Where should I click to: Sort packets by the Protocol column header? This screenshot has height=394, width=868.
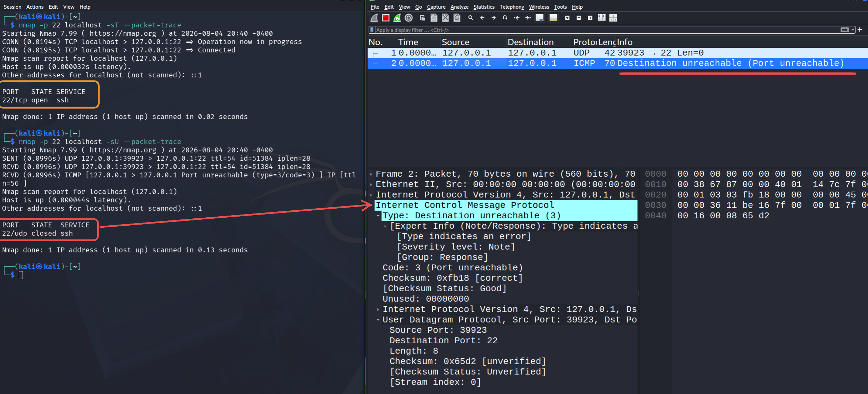[x=584, y=42]
